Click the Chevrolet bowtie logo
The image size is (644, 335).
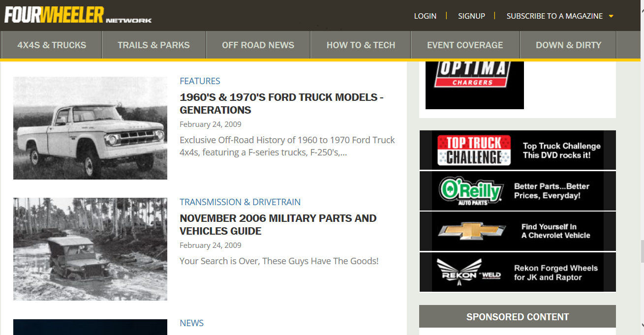(472, 231)
